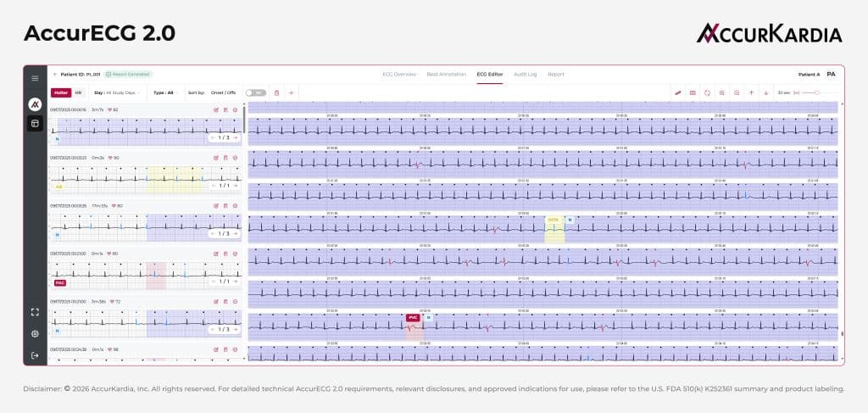Screen dimensions: 868x413
Task: Click the fullscreen icon in the sidebar
Action: pos(35,312)
